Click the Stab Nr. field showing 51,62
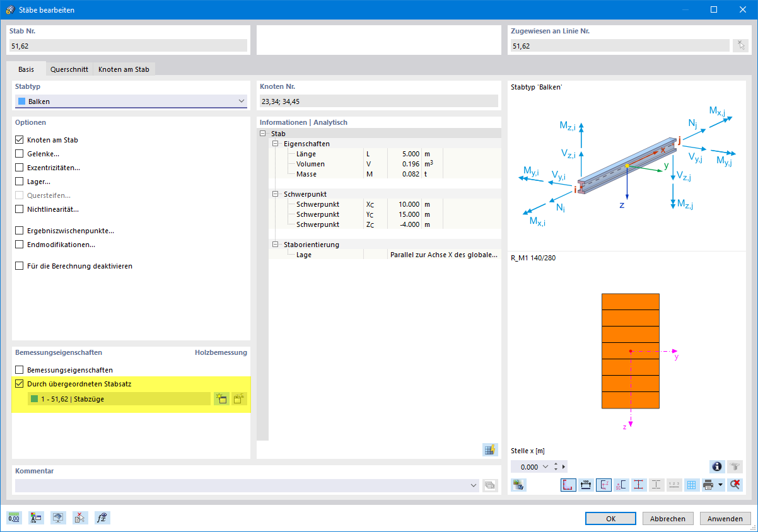 click(x=128, y=45)
